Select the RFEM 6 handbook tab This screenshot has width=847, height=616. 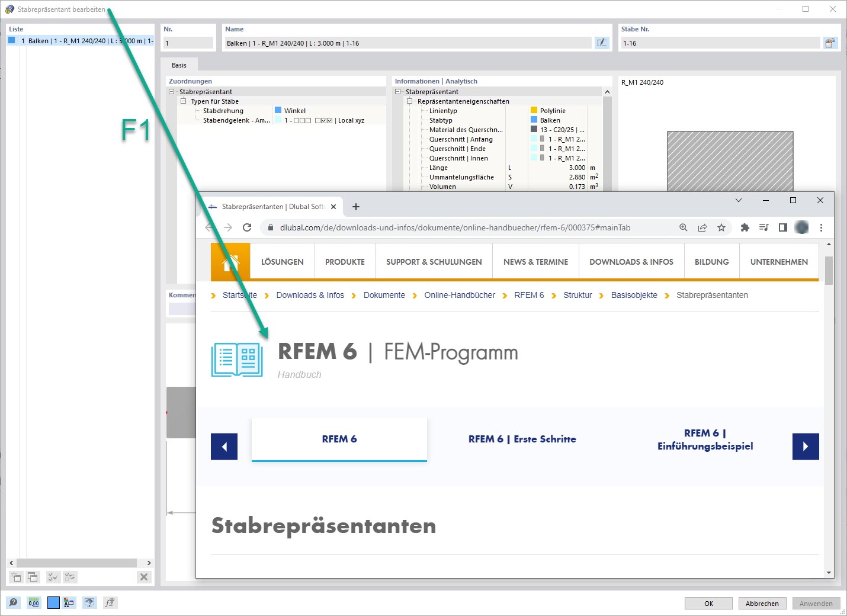(x=339, y=439)
